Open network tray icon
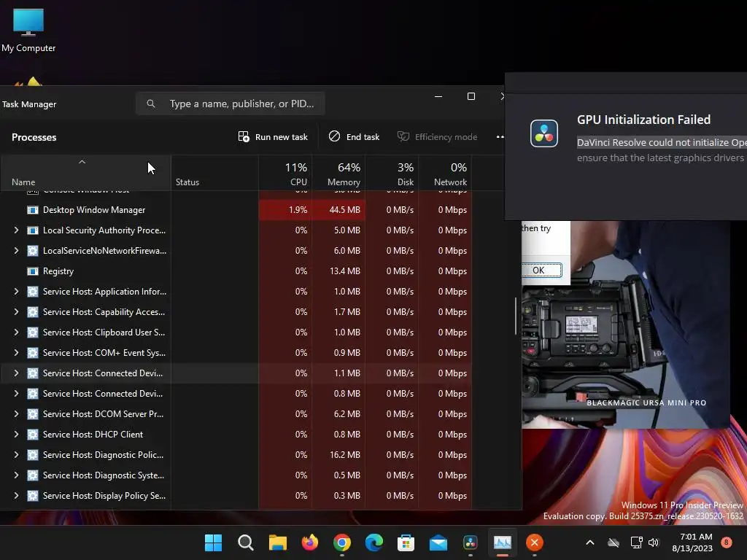This screenshot has width=747, height=560. 636,542
